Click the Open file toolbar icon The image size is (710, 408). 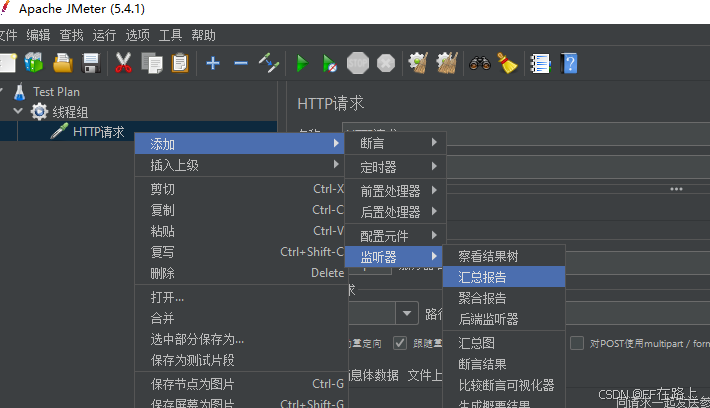click(x=62, y=63)
